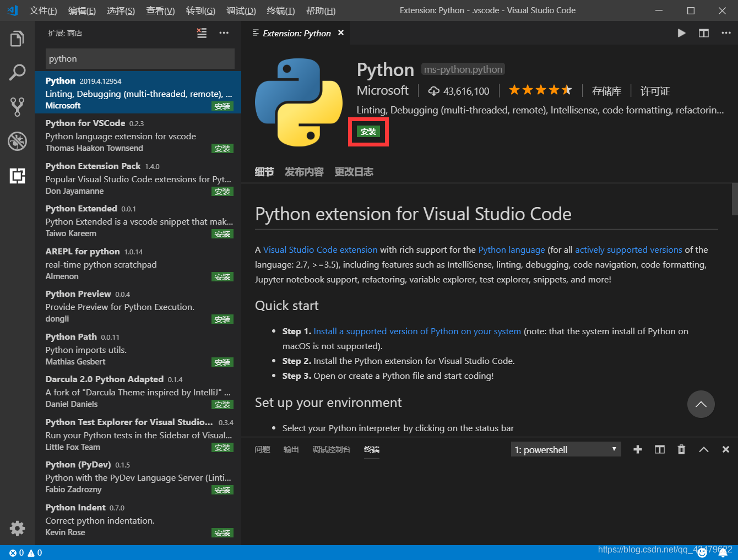Viewport: 738px width, 560px height.
Task: Create a new terminal with the plus icon
Action: click(637, 449)
